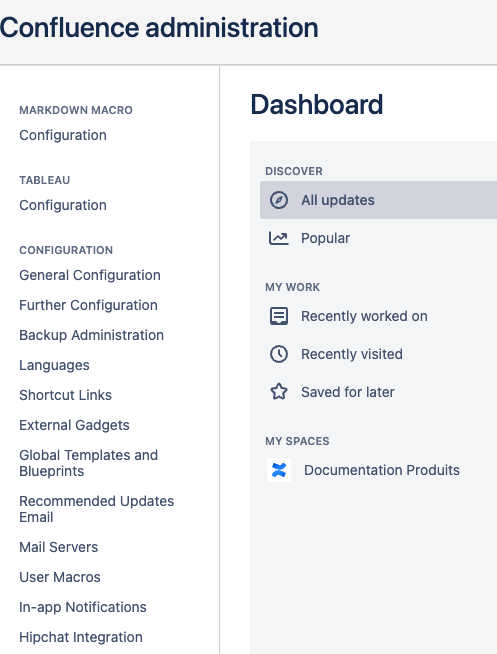This screenshot has width=497, height=654.
Task: Click the clock icon beside Recently visited
Action: [279, 354]
